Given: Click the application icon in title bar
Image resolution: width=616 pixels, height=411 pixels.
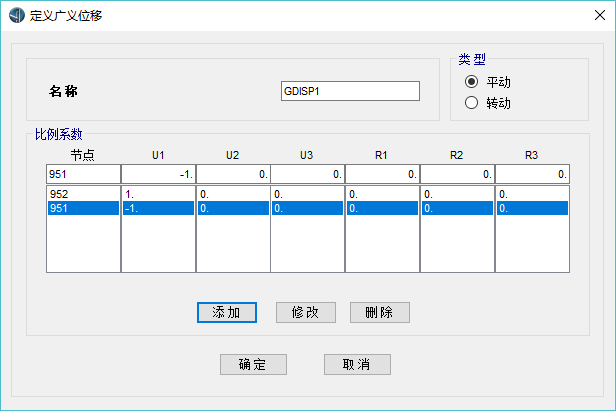Looking at the screenshot, I should coord(17,15).
